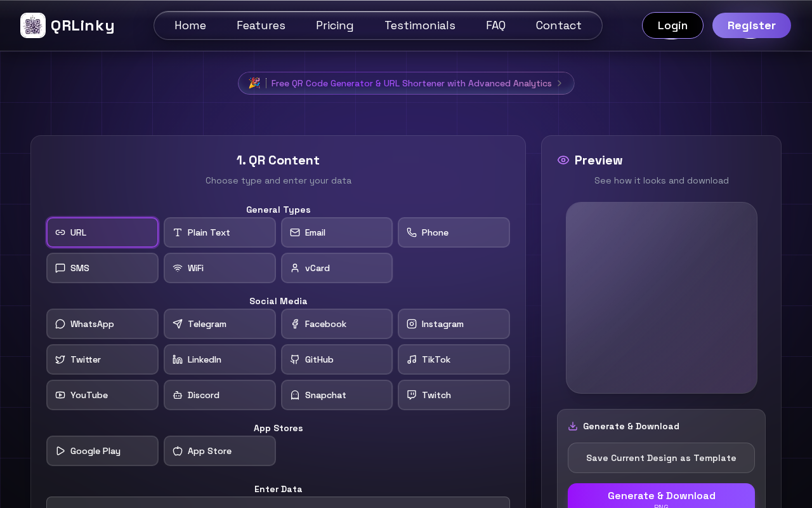
Task: Select the Twitch QR type
Action: click(x=454, y=395)
